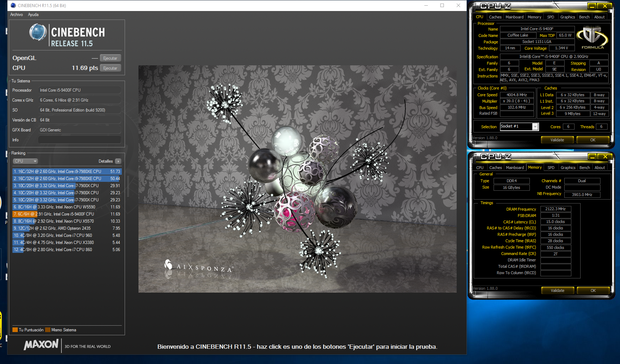Click the Core Voltage 1.344 V value
Screen dimensions: 620x364
click(x=561, y=48)
